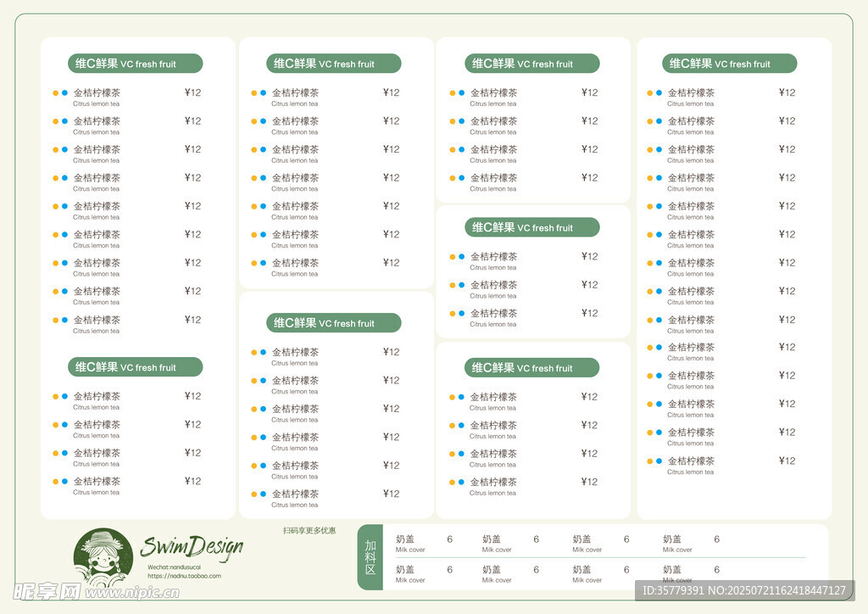Click the blue dot of the last item in the rightmost column
Screen dimensions: 868x614
point(659,461)
